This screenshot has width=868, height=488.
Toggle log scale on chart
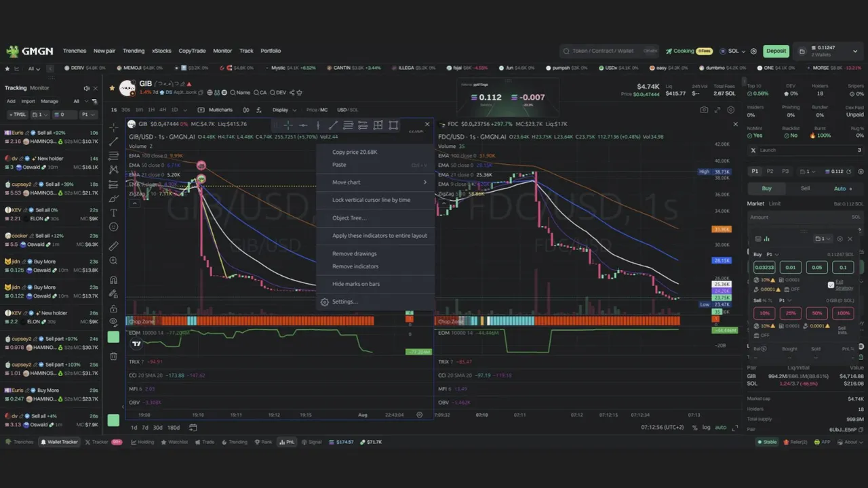pyautogui.click(x=706, y=428)
